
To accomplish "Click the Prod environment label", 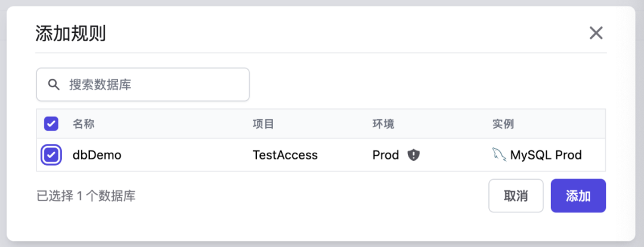I will tap(385, 155).
